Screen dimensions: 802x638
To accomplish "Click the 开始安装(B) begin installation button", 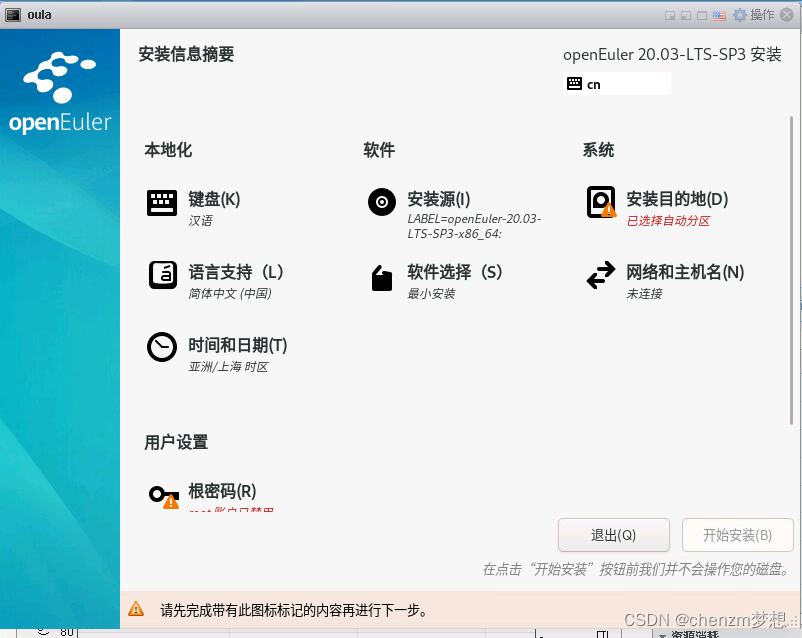I will 737,535.
